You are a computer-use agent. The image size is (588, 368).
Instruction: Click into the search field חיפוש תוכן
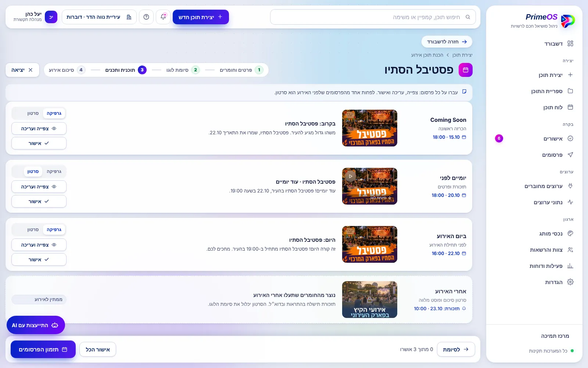pos(373,17)
